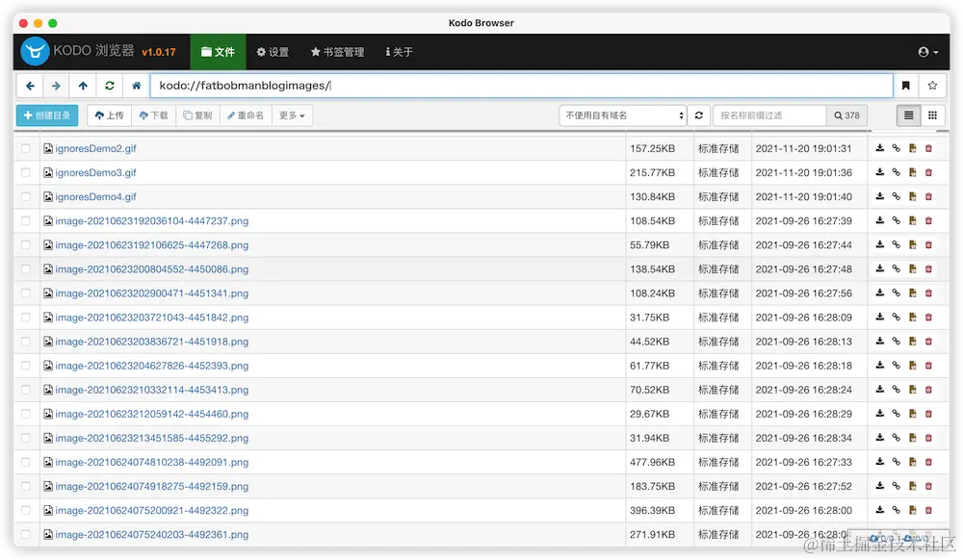Check the box for image-20210624075240203-4492361.png
The width and height of the screenshot is (963, 560).
coord(25,534)
